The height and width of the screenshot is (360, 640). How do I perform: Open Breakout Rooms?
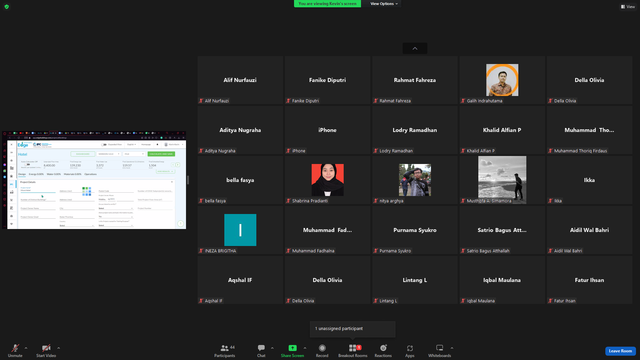pyautogui.click(x=353, y=350)
